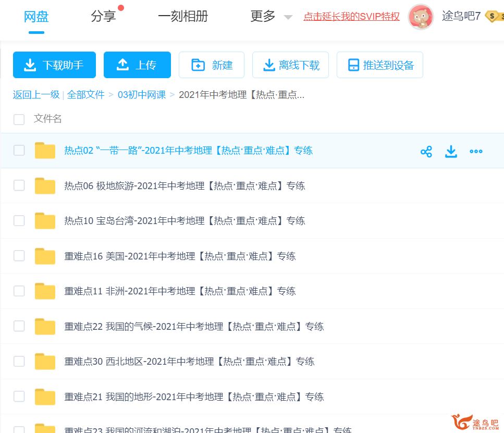The height and width of the screenshot is (433, 504).
Task: Open the 更多 menu in top navigation
Action: pyautogui.click(x=263, y=17)
